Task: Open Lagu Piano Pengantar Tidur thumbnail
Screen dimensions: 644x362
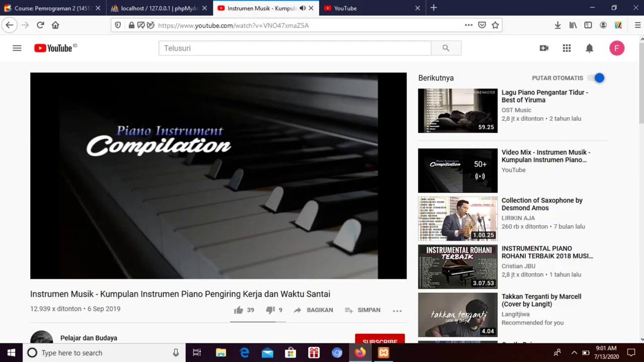Action: (x=458, y=111)
